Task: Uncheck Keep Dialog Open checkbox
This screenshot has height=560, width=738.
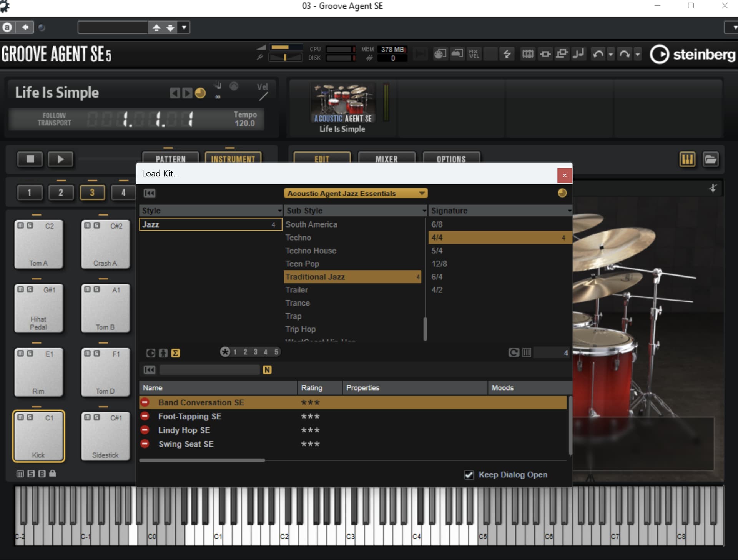Action: click(x=469, y=475)
